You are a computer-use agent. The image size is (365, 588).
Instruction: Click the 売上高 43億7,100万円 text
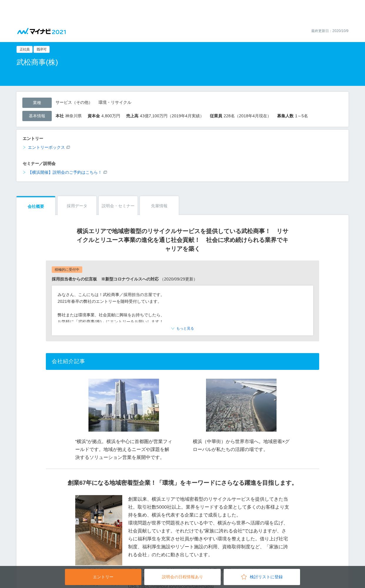pos(165,116)
